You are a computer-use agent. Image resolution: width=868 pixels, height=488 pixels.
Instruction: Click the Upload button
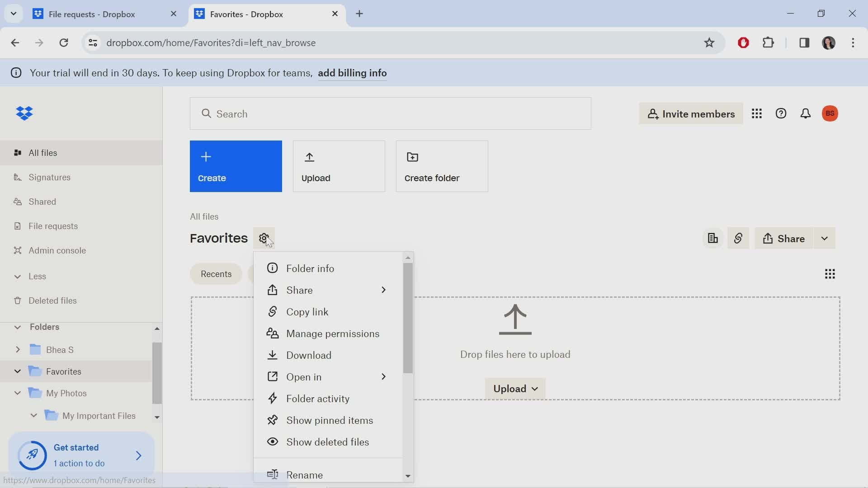pyautogui.click(x=339, y=166)
